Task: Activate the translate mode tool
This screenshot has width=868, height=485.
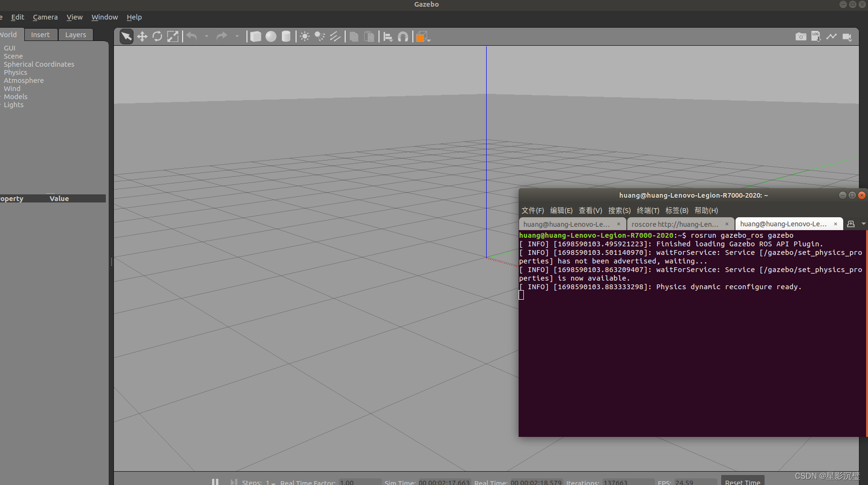Action: (x=142, y=37)
